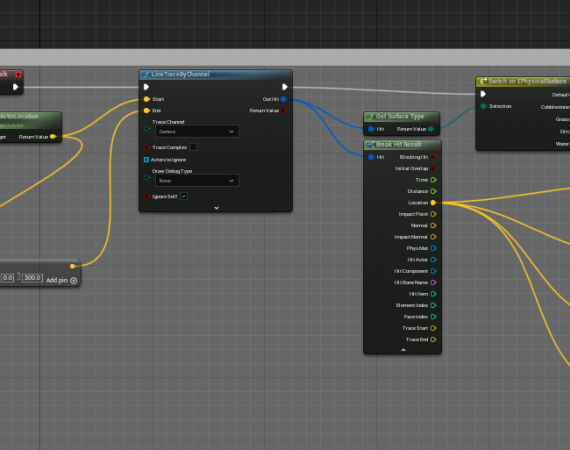This screenshot has height=450, width=570.
Task: Select the LineTraceByChannel node title
Action: coord(180,74)
